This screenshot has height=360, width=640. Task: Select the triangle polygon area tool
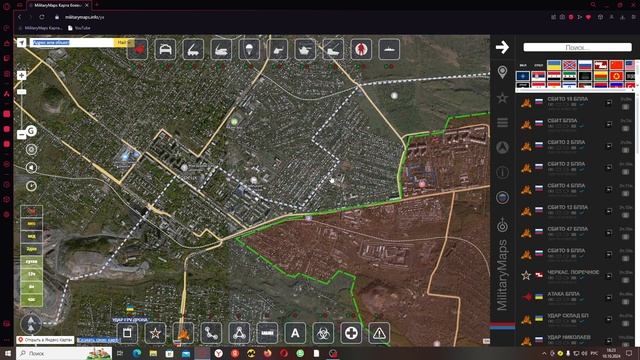pos(239,333)
